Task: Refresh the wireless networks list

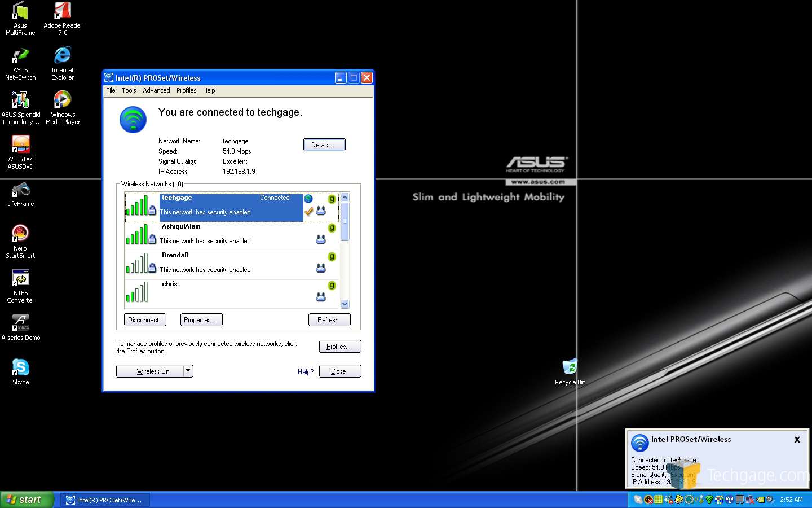Action: (329, 320)
